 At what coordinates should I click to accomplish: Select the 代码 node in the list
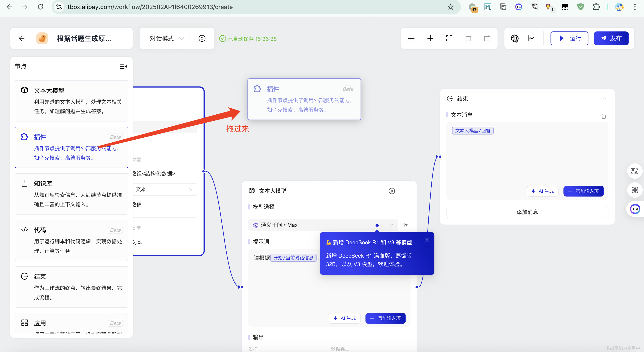72,240
